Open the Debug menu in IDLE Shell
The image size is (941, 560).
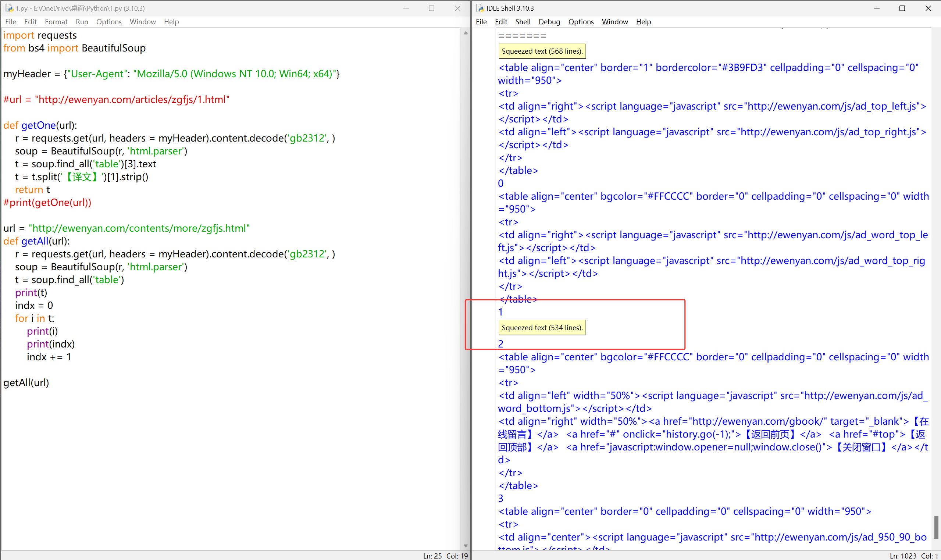click(549, 22)
